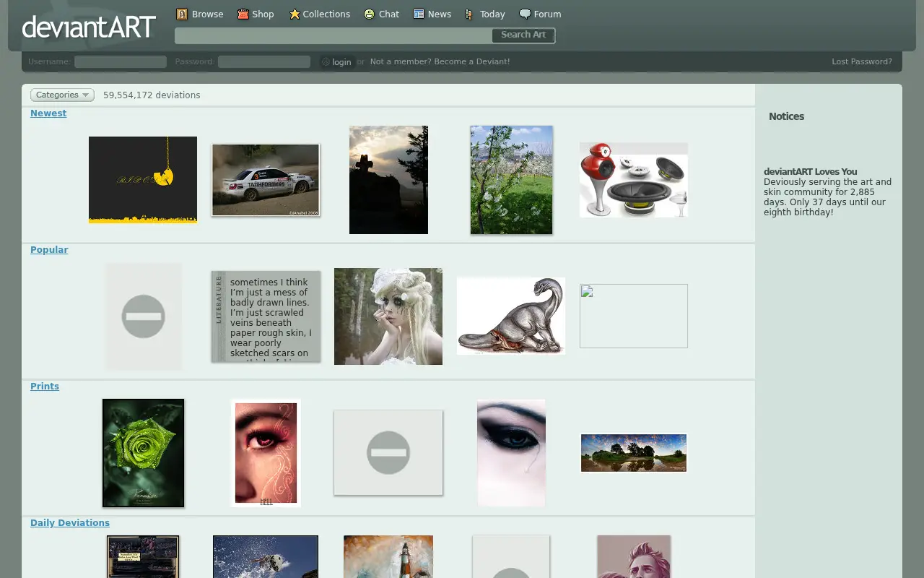The height and width of the screenshot is (578, 924).
Task: Open the Categories dropdown
Action: (62, 95)
